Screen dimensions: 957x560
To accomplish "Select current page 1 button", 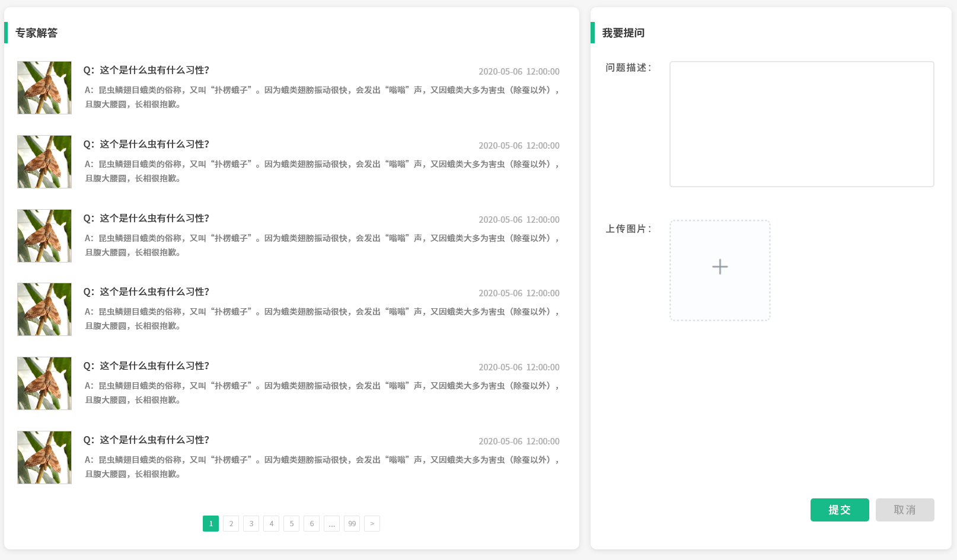I will point(211,524).
